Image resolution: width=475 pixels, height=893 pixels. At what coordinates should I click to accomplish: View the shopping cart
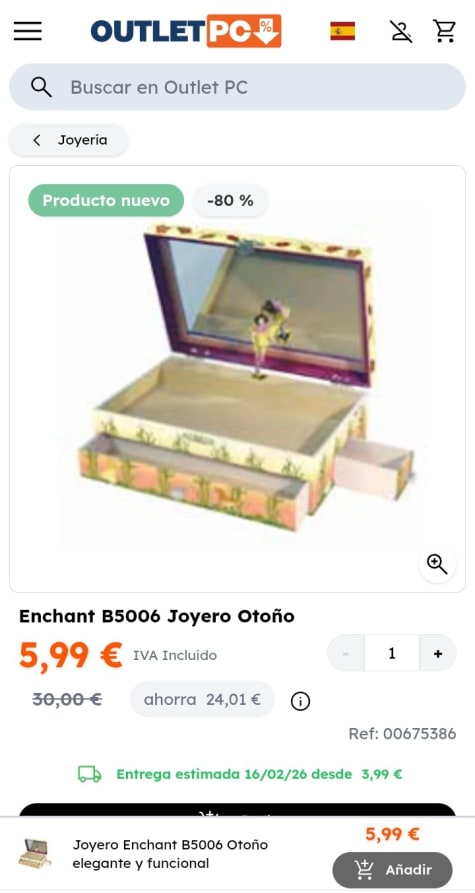coord(444,31)
